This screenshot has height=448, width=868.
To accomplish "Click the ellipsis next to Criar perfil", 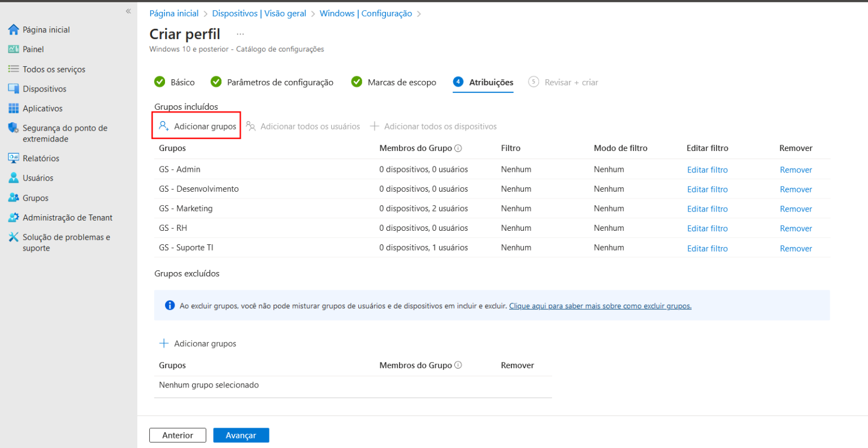I will pyautogui.click(x=240, y=33).
